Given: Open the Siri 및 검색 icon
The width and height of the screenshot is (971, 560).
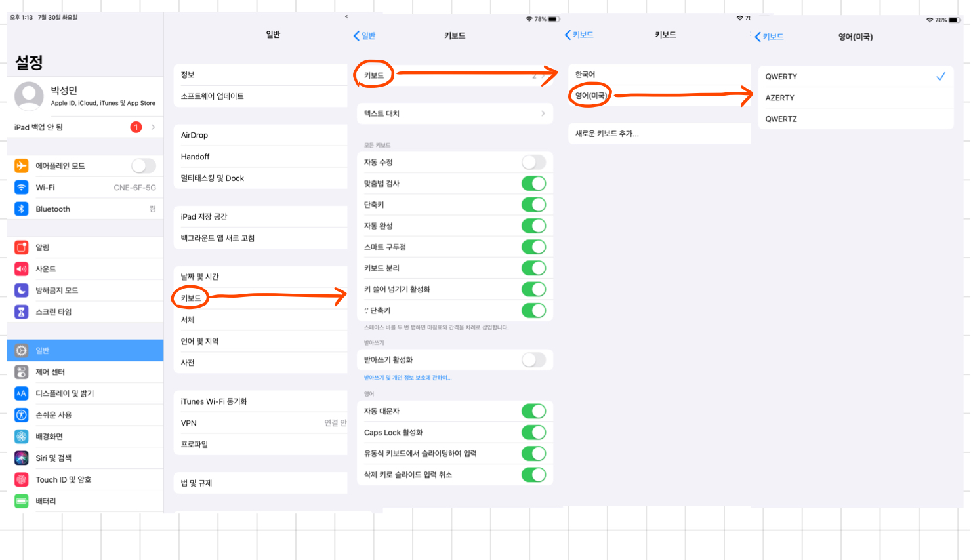Looking at the screenshot, I should pyautogui.click(x=22, y=458).
